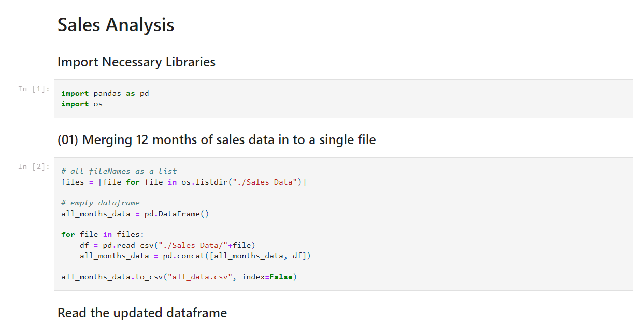Click the pd.read_csv code line
Viewport: 644px width, 324px height.
[167, 245]
